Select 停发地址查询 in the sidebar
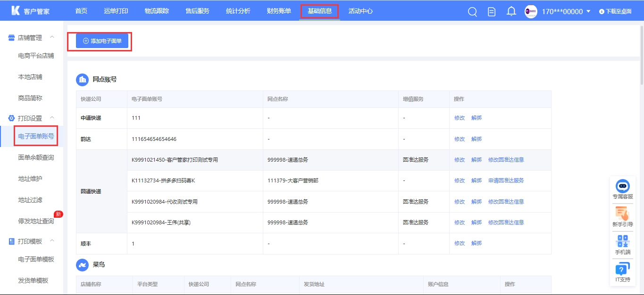 (x=36, y=221)
